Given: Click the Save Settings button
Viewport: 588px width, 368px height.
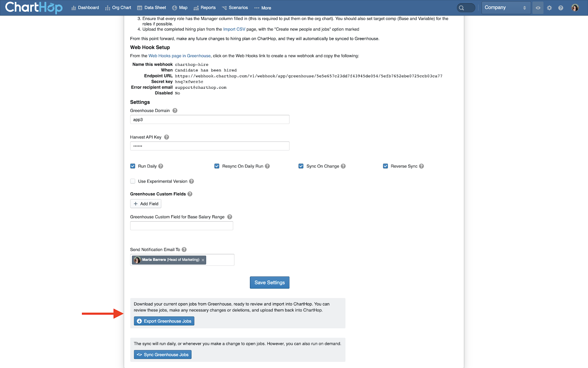Looking at the screenshot, I should coord(270,283).
